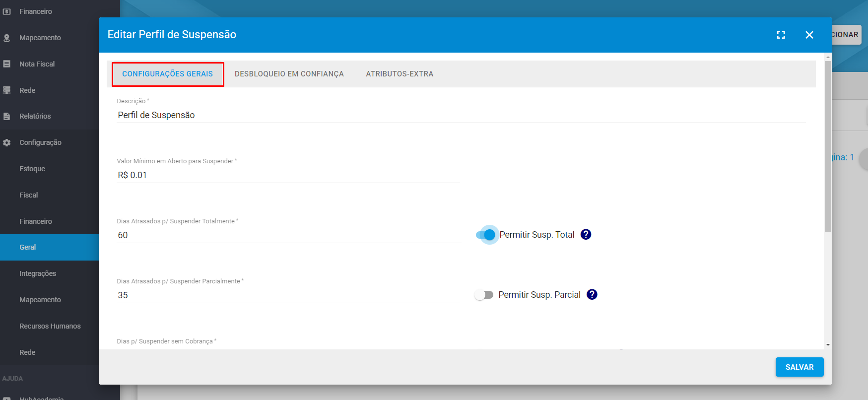This screenshot has width=868, height=400.
Task: Enable Permitir Susp. Parcial switch
Action: (x=483, y=295)
